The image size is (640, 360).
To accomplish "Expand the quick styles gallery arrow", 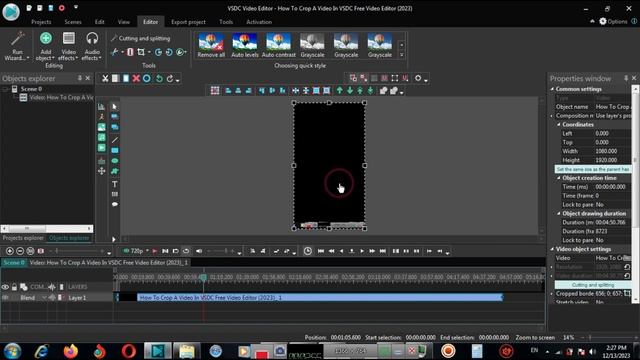I will coord(402,55).
